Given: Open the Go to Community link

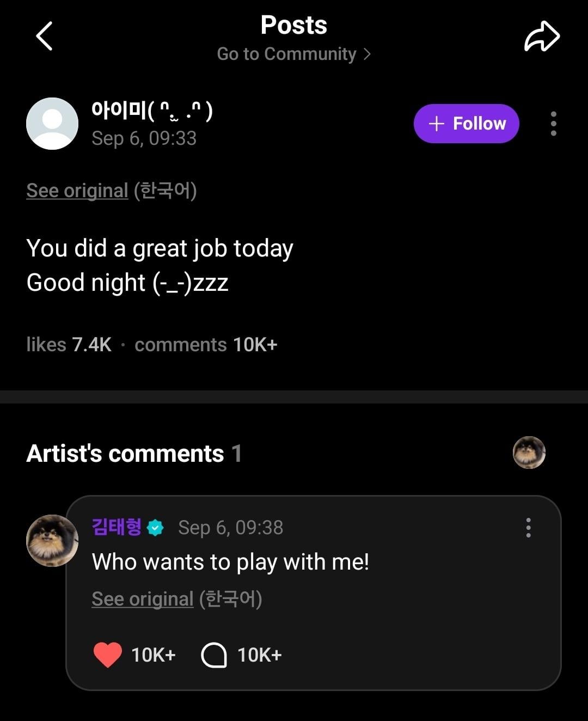Looking at the screenshot, I should tap(286, 54).
